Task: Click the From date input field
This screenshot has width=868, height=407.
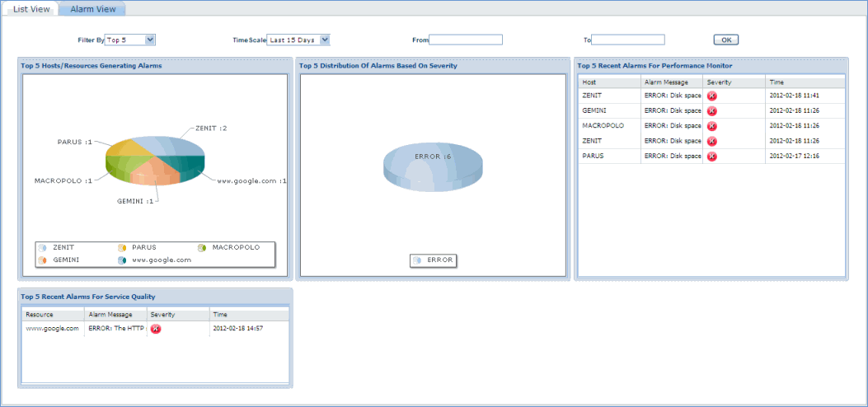Action: coord(466,40)
